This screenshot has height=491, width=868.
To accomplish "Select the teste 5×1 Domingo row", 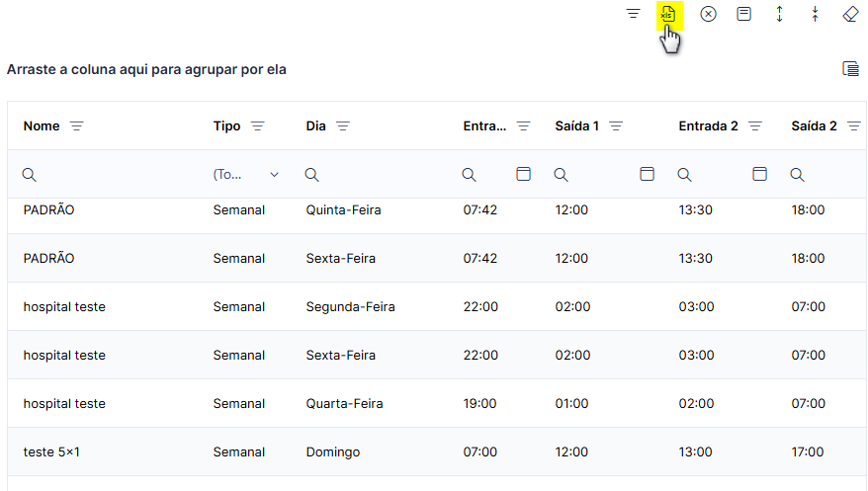I will tap(437, 451).
